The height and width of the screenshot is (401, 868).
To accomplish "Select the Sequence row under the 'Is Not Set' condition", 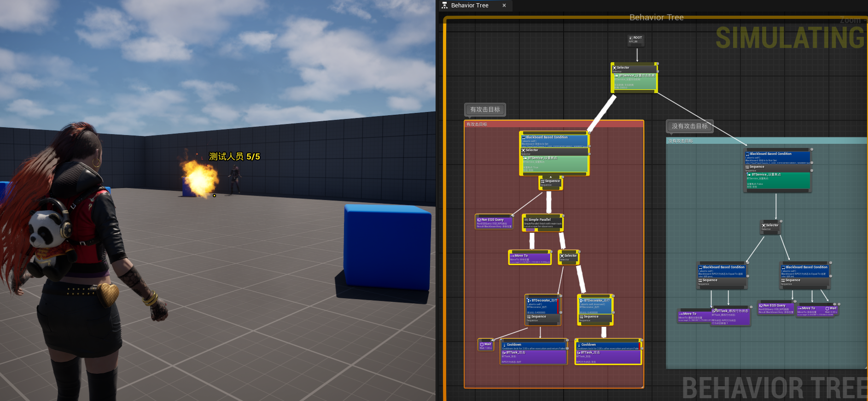I will tap(777, 168).
